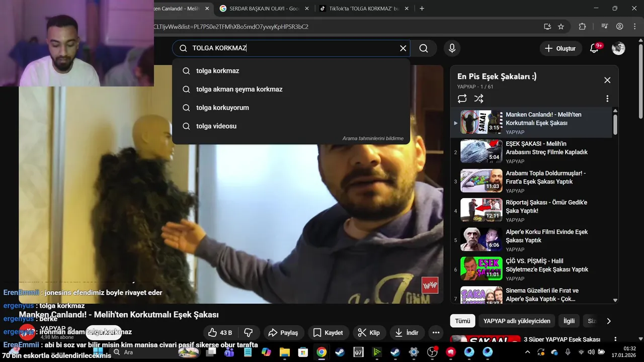Open options for 3 Süper YAPYAP video
Image resolution: width=644 pixels, height=362 pixels.
pos(614,340)
